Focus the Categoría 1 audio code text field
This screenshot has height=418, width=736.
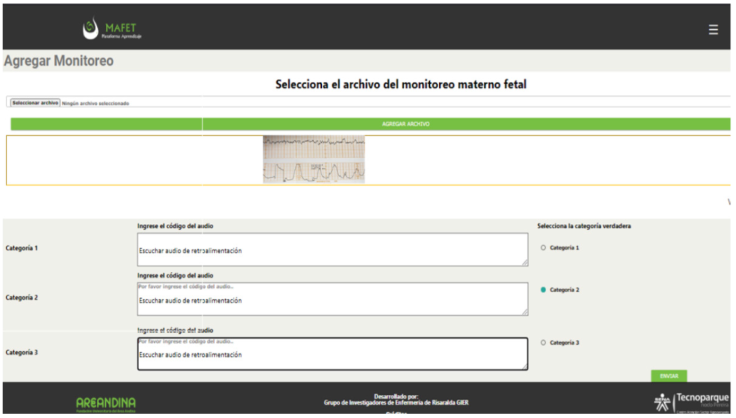click(332, 250)
